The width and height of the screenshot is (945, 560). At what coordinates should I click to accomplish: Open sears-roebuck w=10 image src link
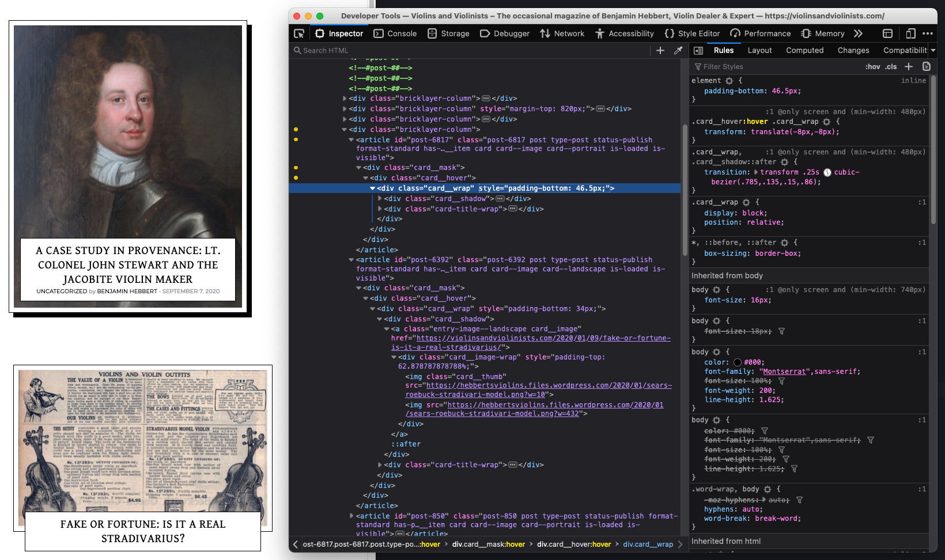point(539,390)
